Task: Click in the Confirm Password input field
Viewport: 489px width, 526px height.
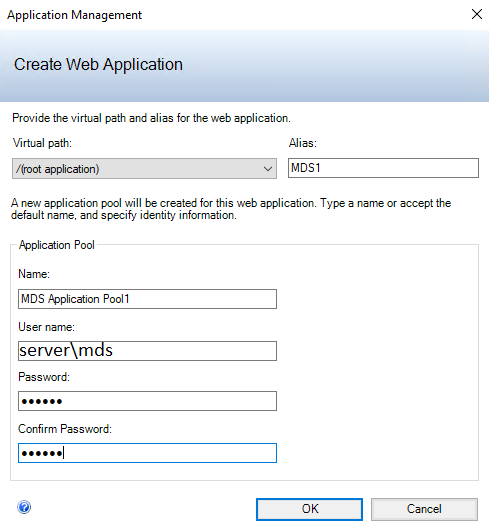Action: tap(147, 453)
